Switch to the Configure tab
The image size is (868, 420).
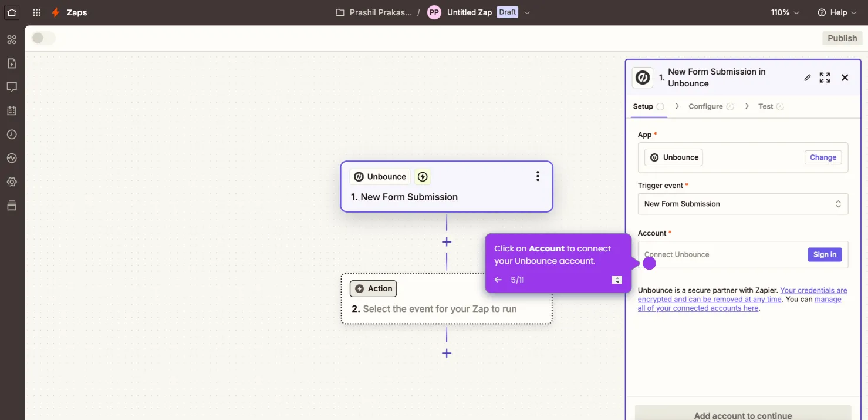(x=711, y=106)
